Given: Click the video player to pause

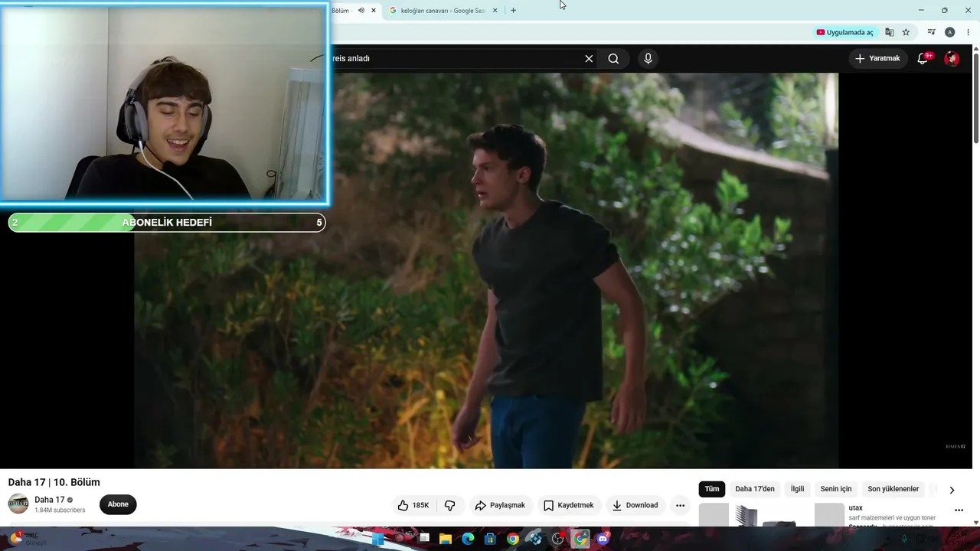Looking at the screenshot, I should click(x=486, y=271).
